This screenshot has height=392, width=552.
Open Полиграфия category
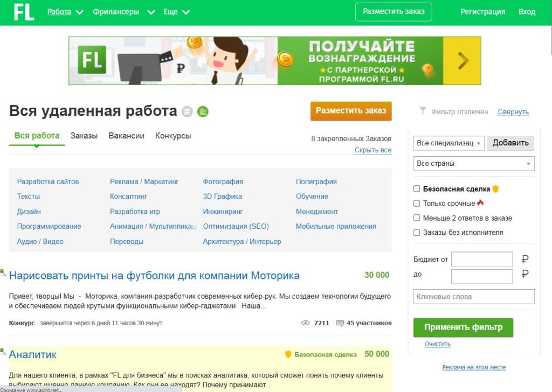(x=316, y=182)
